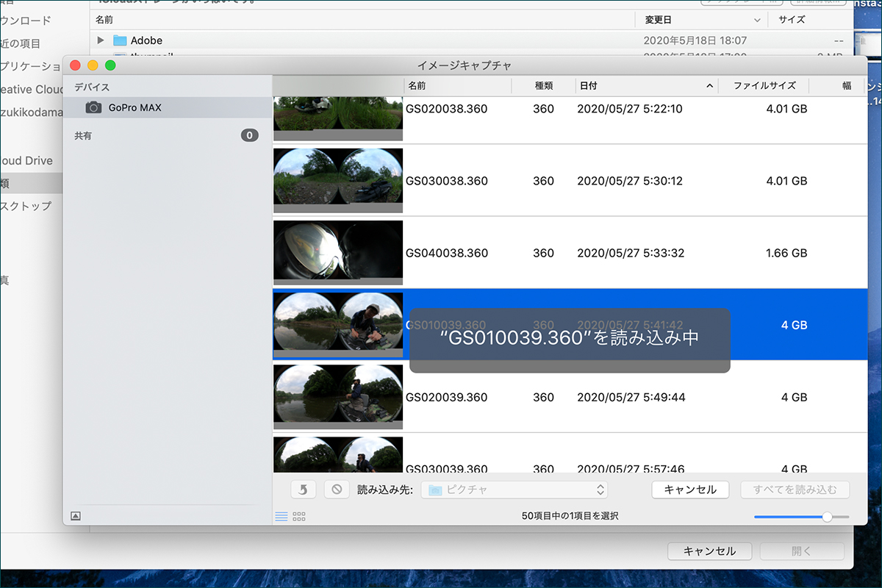The width and height of the screenshot is (882, 588).
Task: Click キャンセル button in Image Capture
Action: pos(689,490)
